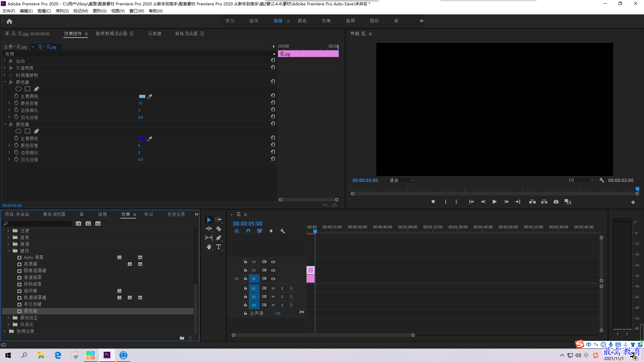The width and height of the screenshot is (644, 362).
Task: Click the Export Frame camera icon
Action: pos(556,202)
